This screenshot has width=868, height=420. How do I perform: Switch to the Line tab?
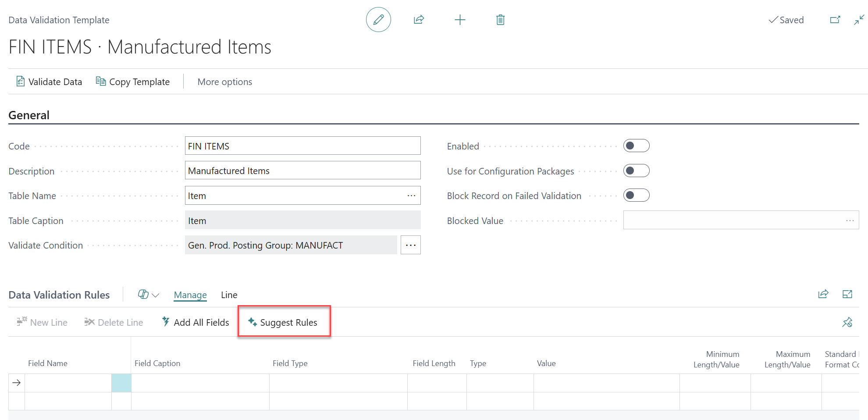[229, 295]
